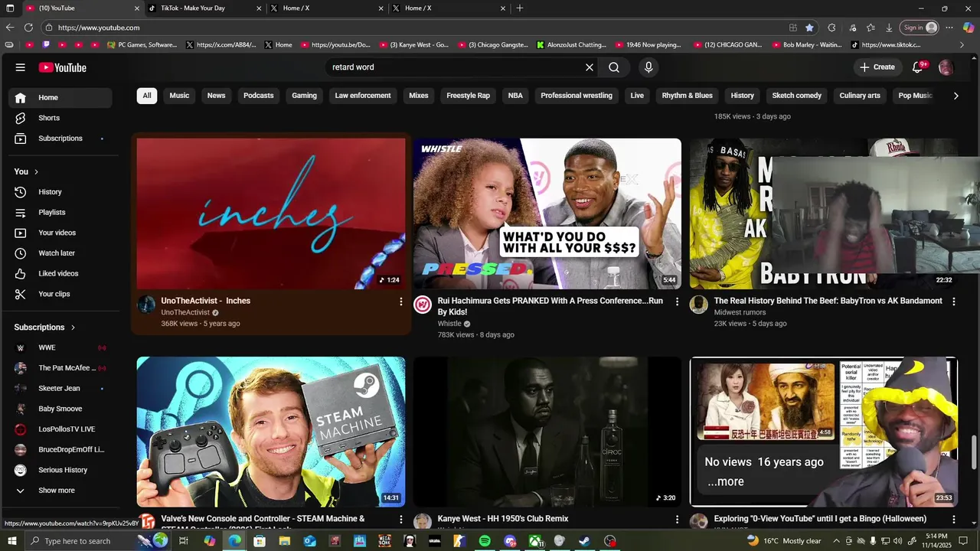Click the browser refresh icon

(28, 28)
